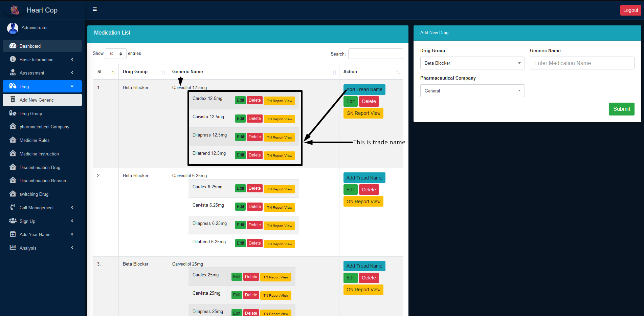Click the Sign Up users icon
644x316 pixels.
tap(13, 221)
